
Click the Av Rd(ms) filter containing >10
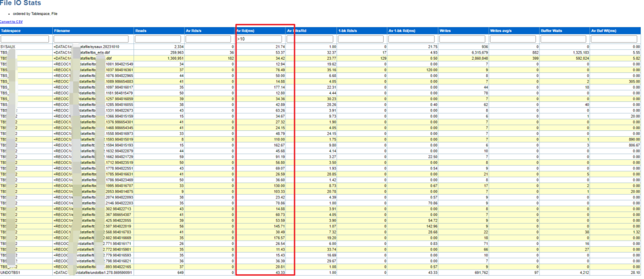(260, 38)
